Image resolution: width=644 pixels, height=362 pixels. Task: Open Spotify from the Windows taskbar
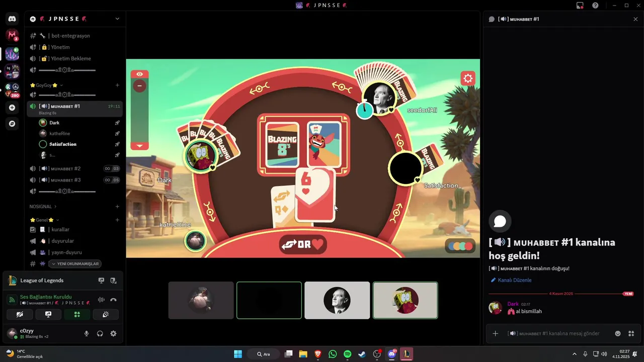(x=347, y=354)
